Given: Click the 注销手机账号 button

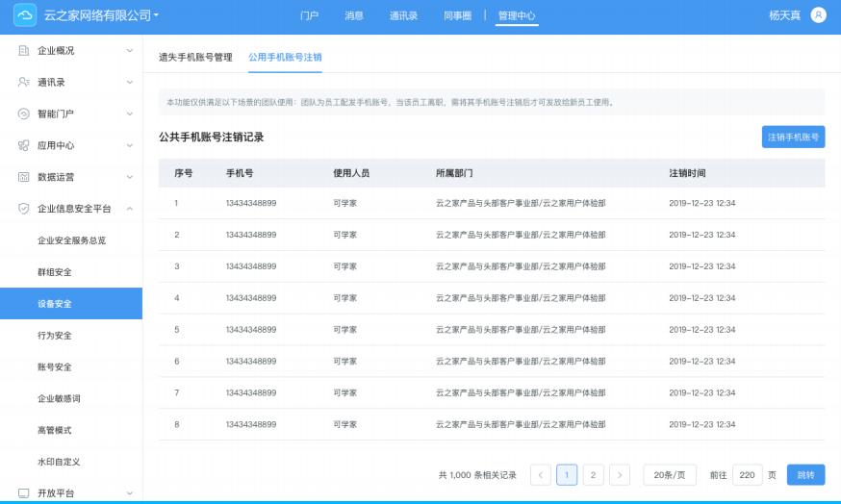Looking at the screenshot, I should click(x=793, y=138).
